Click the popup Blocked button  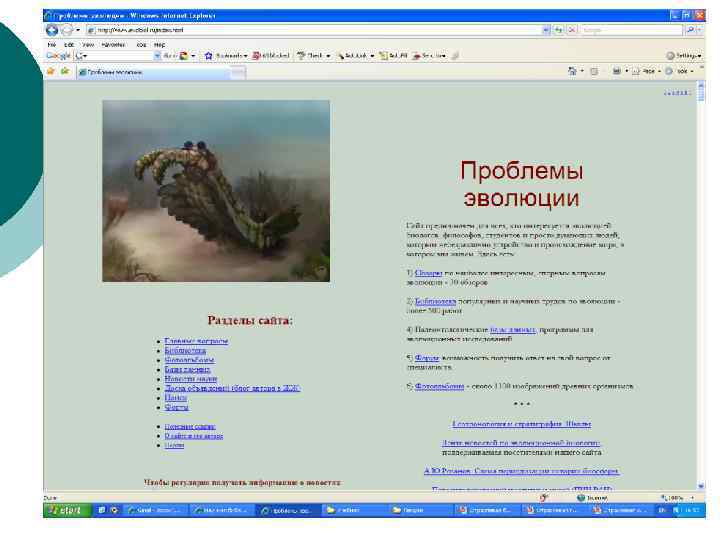point(271,56)
